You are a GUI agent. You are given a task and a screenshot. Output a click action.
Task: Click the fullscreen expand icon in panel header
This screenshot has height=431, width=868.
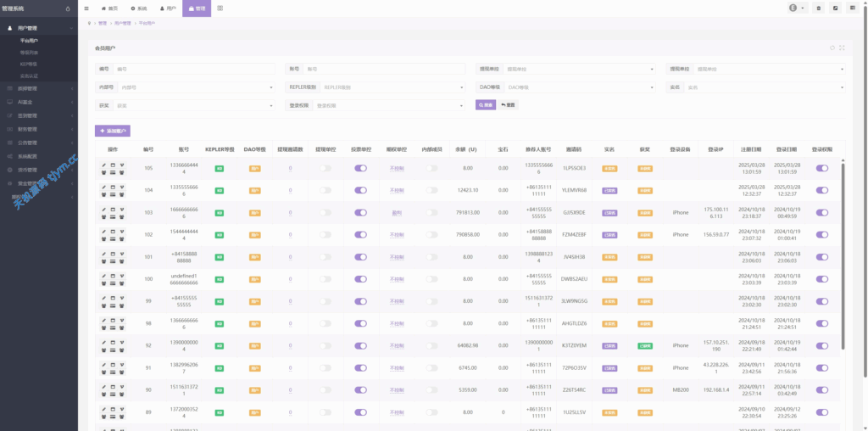(842, 48)
